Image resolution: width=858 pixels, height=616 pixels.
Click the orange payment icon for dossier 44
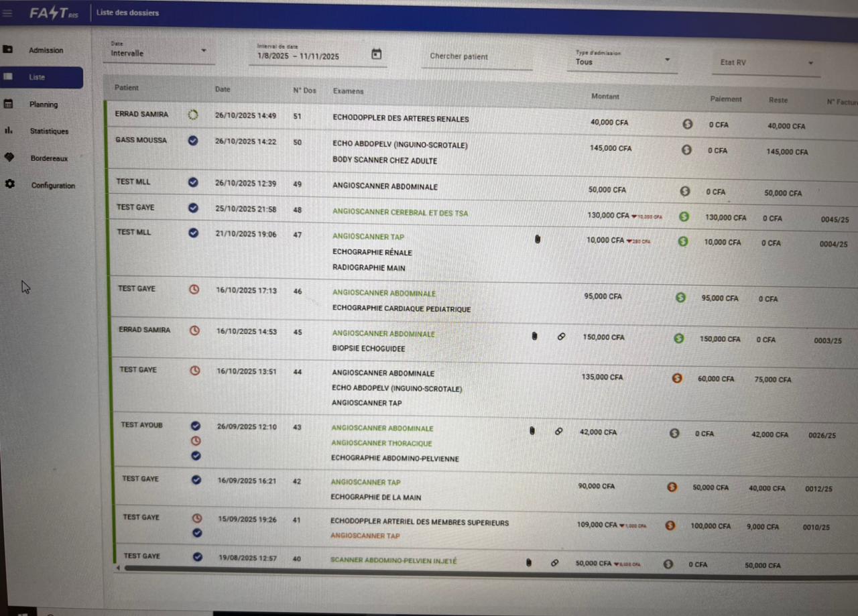click(677, 378)
